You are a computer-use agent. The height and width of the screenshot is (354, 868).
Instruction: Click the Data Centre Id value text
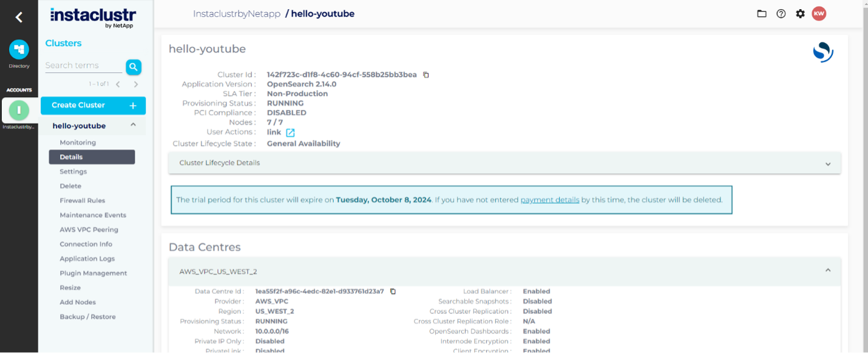click(320, 291)
